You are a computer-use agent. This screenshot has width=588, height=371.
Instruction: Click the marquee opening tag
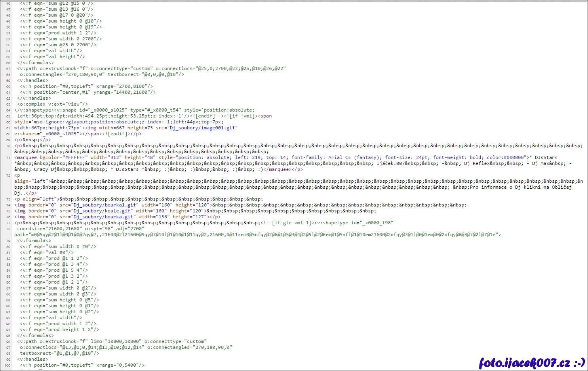click(x=26, y=157)
